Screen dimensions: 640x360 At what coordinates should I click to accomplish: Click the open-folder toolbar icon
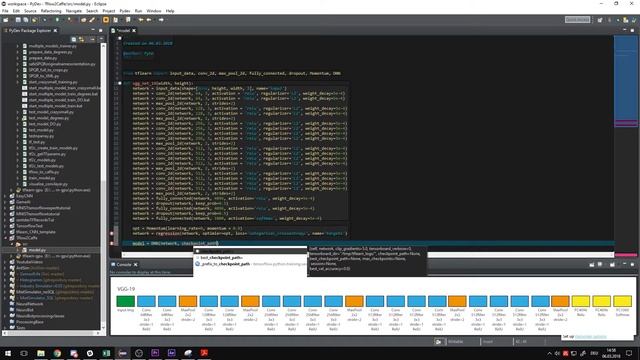(84, 20)
